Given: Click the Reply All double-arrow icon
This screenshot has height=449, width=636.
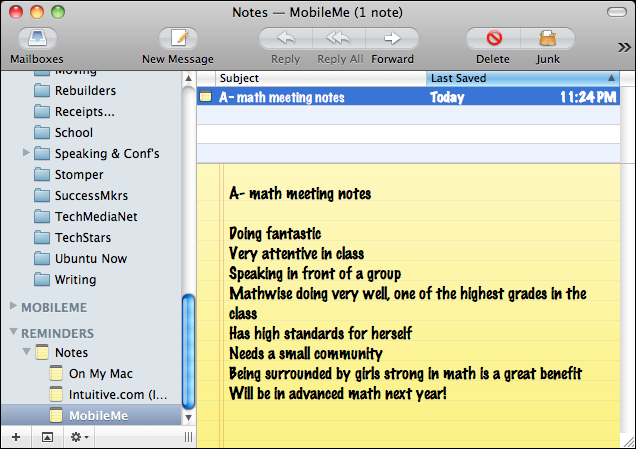Looking at the screenshot, I should click(339, 39).
